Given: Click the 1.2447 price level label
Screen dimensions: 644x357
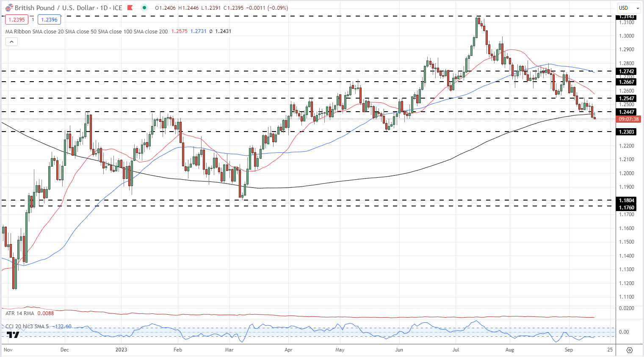Looking at the screenshot, I should pyautogui.click(x=627, y=112).
